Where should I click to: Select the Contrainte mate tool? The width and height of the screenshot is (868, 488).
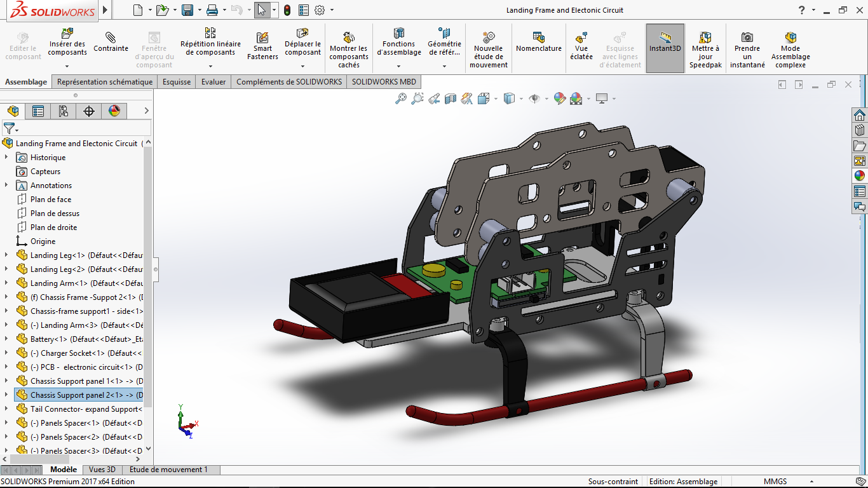pos(111,42)
